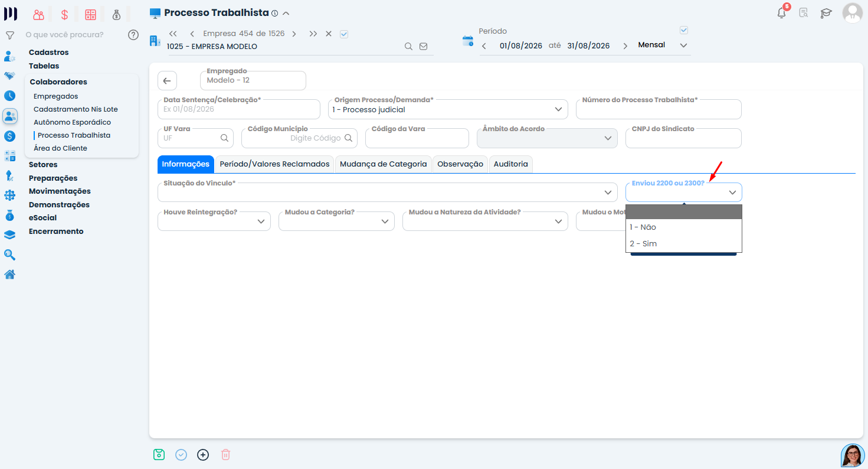Open Origem Processo/Demanda dropdown
Viewport: 868px width, 469px height.
tap(448, 109)
